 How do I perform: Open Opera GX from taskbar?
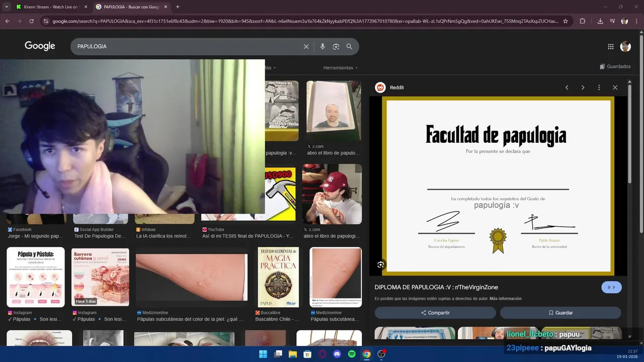(x=322, y=354)
